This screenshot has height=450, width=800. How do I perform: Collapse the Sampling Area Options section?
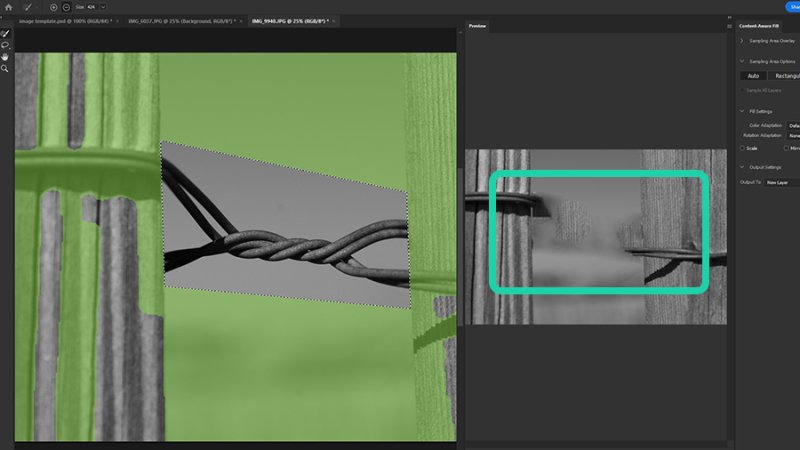(x=742, y=61)
